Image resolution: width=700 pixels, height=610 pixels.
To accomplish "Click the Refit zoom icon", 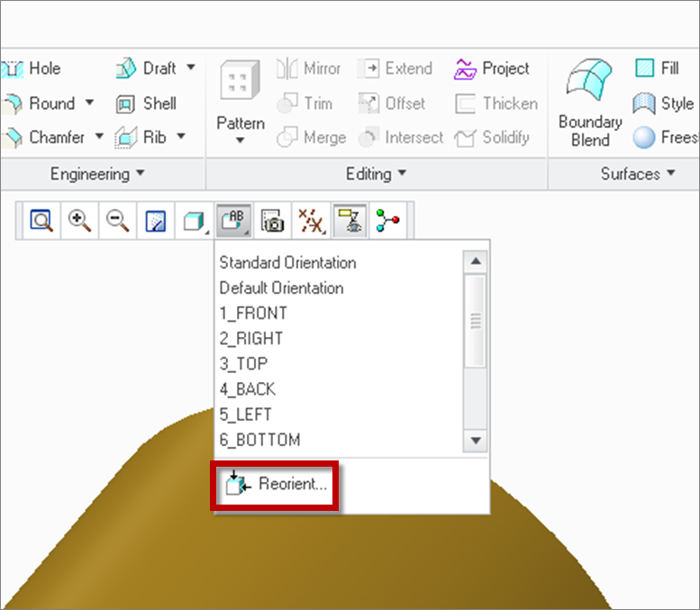I will 41,221.
